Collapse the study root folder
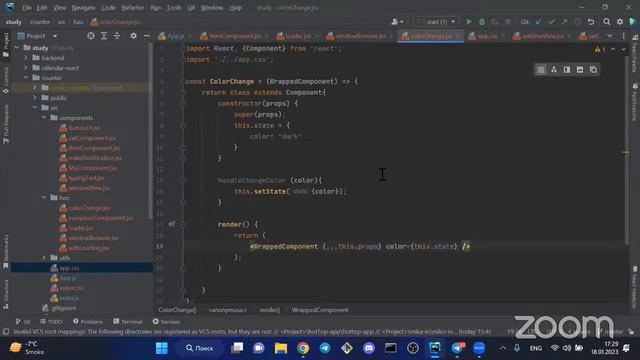The height and width of the screenshot is (360, 640). pos(17,48)
